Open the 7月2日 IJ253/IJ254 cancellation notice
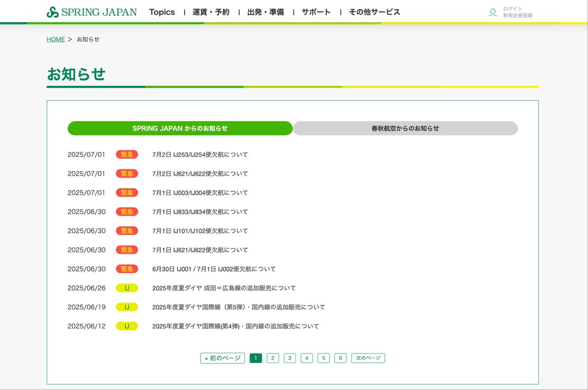This screenshot has width=588, height=390. coord(200,155)
